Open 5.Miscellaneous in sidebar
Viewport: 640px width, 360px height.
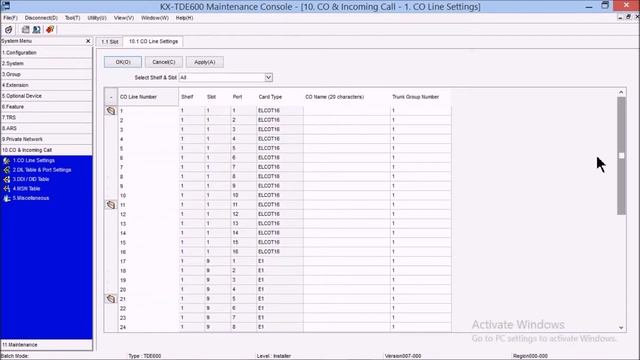(x=31, y=198)
